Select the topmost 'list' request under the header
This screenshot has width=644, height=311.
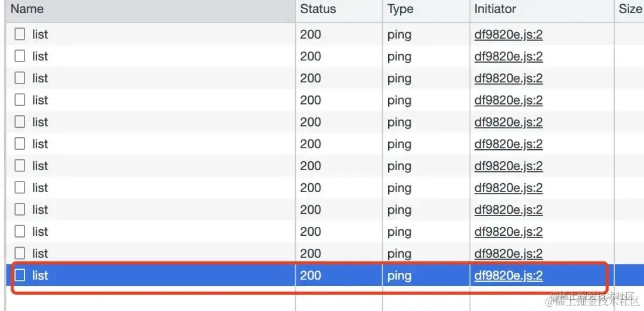coord(40,35)
